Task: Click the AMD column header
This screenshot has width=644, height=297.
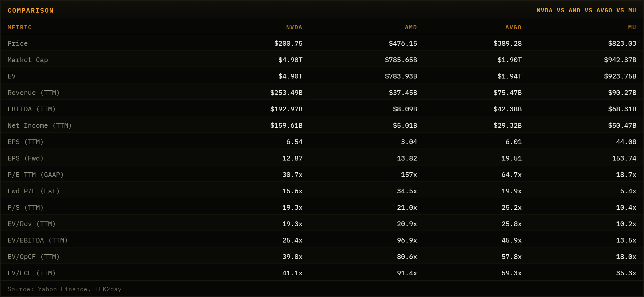Action: [411, 27]
